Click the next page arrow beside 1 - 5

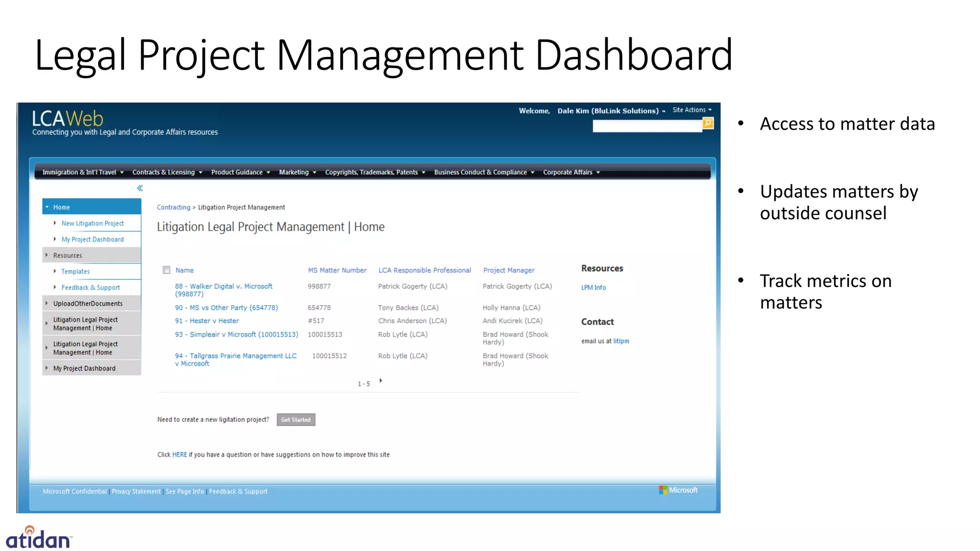(x=381, y=381)
